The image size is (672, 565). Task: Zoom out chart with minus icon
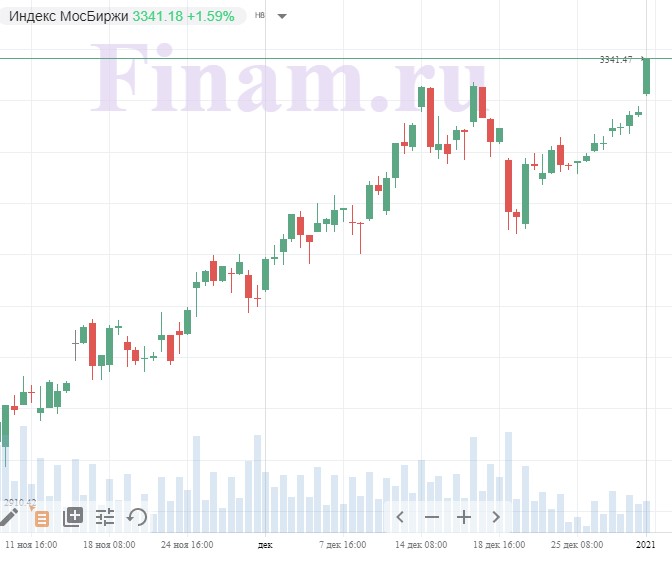tap(432, 517)
